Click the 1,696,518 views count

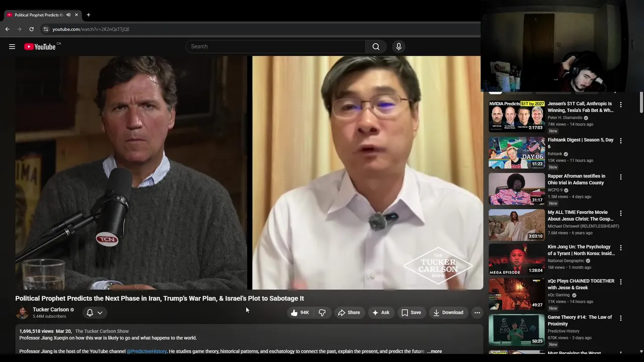(x=36, y=331)
